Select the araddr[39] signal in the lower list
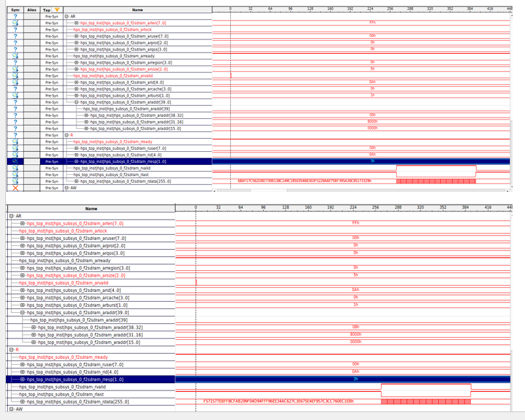Screen dimensions: 525x420 [x=79, y=320]
